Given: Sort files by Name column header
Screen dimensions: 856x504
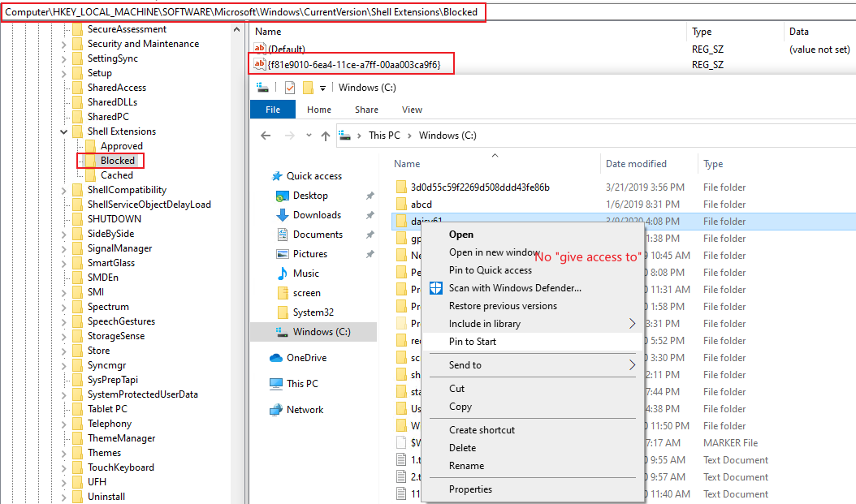Looking at the screenshot, I should point(407,164).
